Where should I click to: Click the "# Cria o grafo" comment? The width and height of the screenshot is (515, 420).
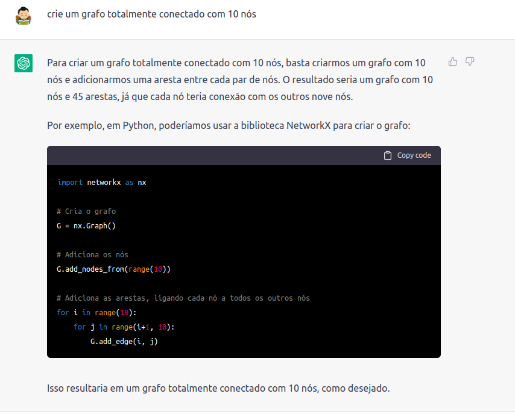coord(86,212)
